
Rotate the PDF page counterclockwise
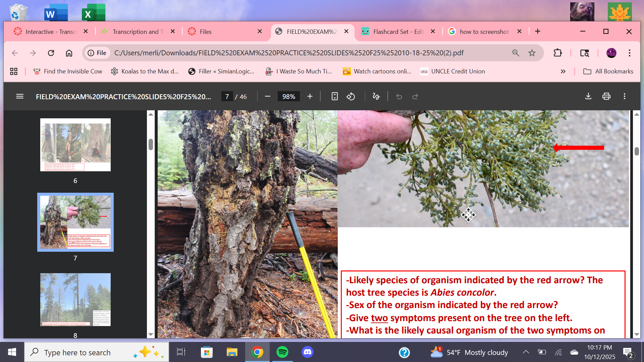[351, 97]
